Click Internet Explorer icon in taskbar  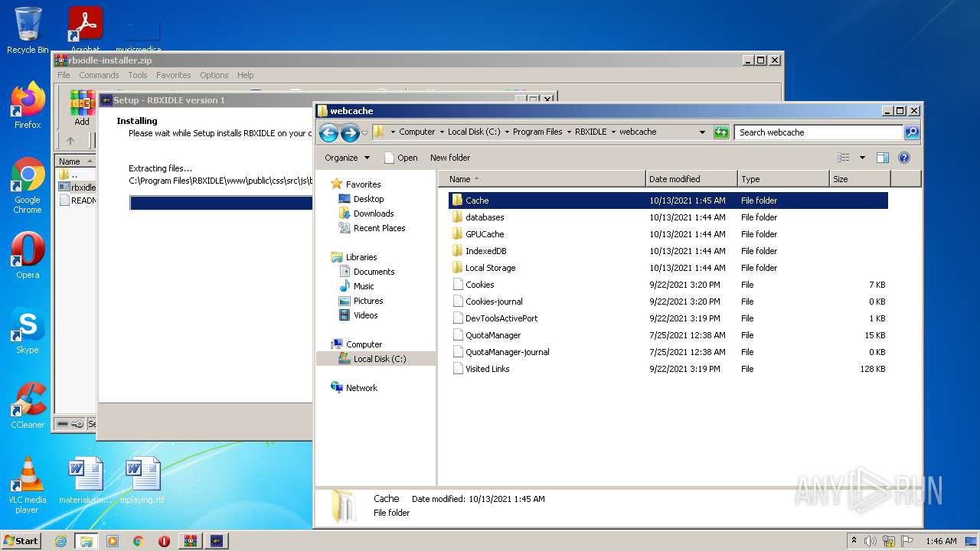tap(60, 541)
